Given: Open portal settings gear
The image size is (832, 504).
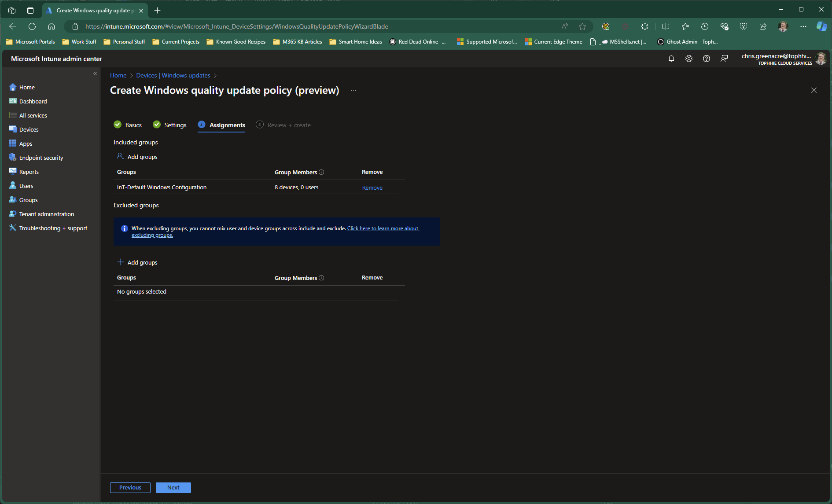Looking at the screenshot, I should click(689, 59).
